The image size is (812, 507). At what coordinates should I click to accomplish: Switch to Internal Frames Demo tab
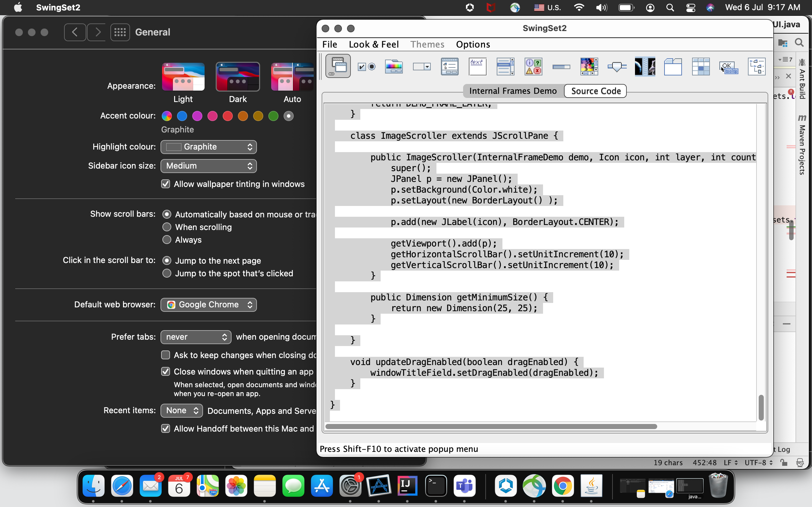coord(512,91)
